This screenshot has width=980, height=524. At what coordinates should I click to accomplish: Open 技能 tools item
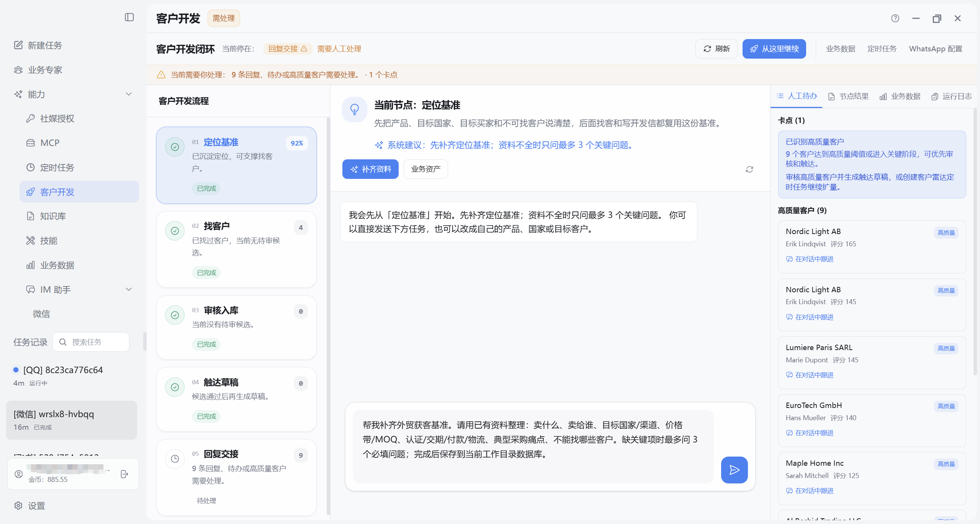pyautogui.click(x=42, y=241)
